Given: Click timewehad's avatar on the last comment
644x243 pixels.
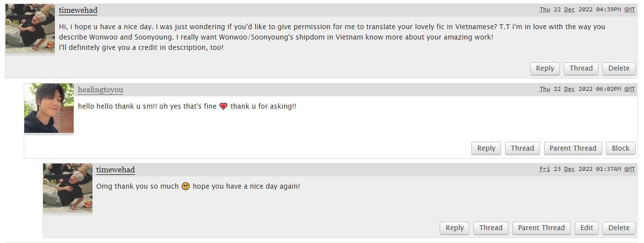Looking at the screenshot, I should click(x=68, y=188).
